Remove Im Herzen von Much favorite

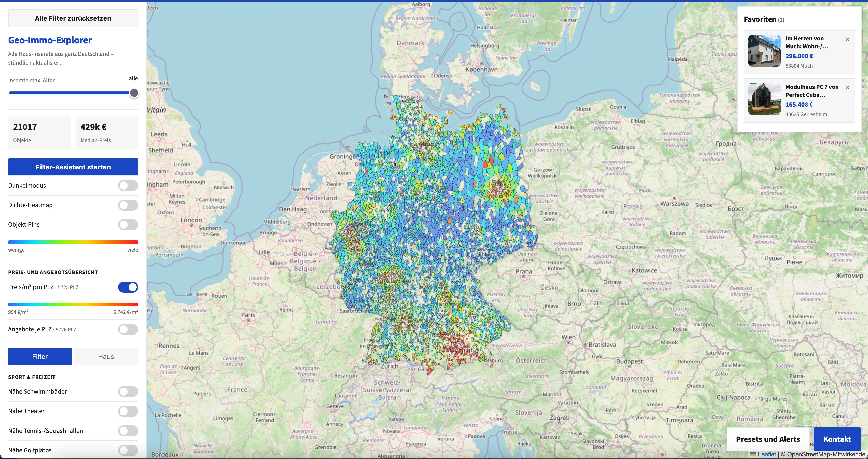coord(847,39)
